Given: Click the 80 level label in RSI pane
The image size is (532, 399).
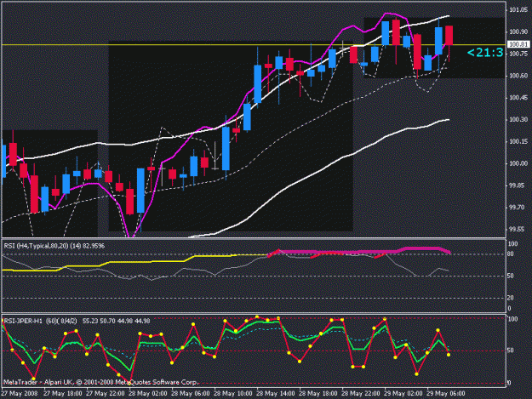Looking at the screenshot, I should pyautogui.click(x=511, y=254).
